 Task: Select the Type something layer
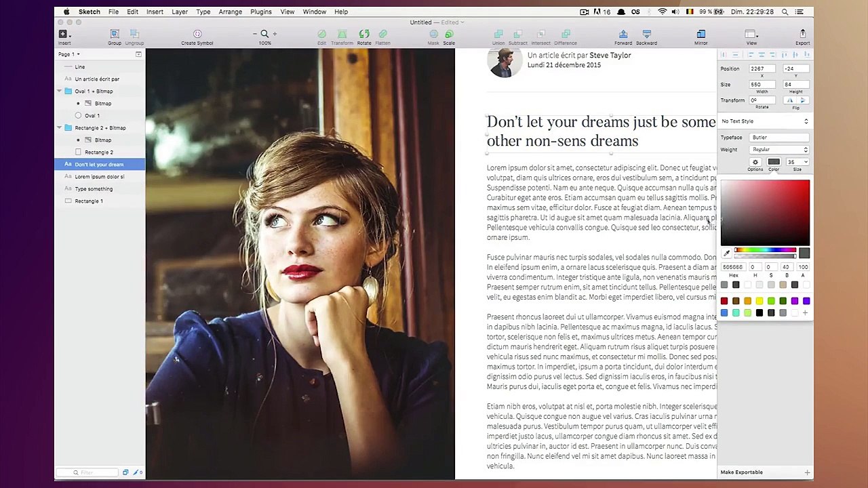pos(100,188)
